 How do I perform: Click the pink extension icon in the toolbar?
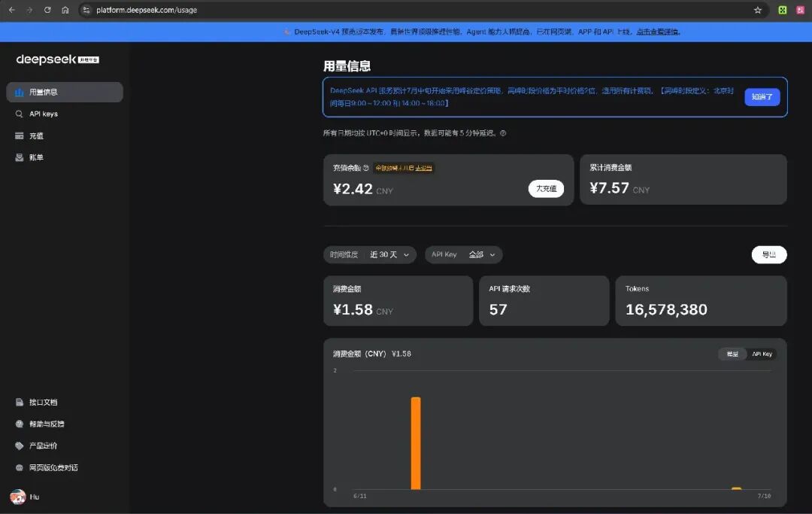coord(800,10)
